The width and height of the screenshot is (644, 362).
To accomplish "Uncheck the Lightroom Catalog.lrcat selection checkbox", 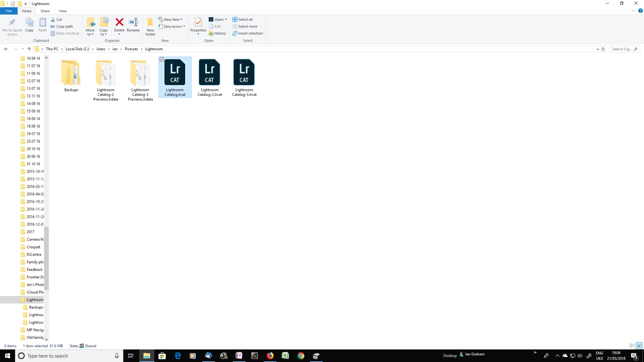I will click(x=162, y=59).
